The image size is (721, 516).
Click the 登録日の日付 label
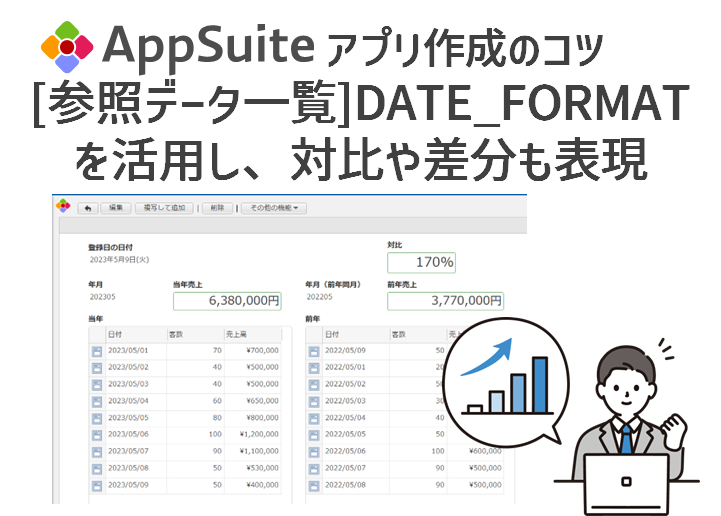(x=110, y=247)
